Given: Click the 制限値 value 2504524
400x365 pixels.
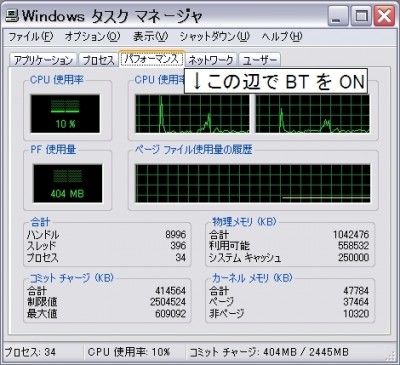Looking at the screenshot, I should (x=168, y=302).
